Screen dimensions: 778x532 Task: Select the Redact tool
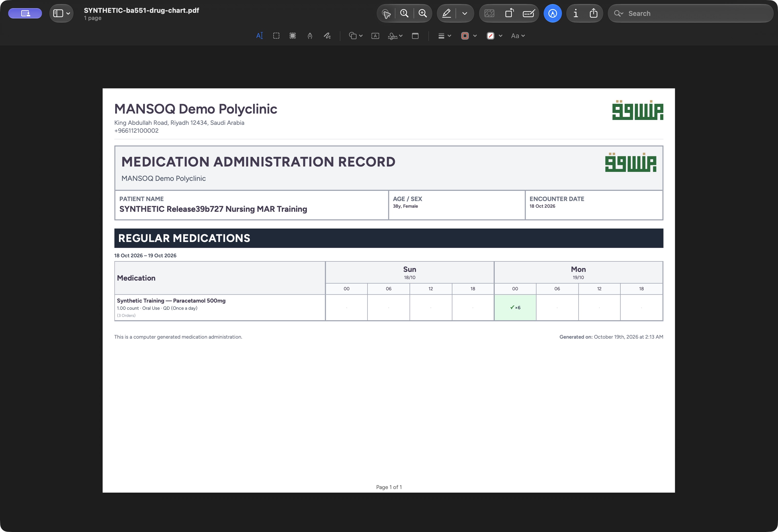293,36
